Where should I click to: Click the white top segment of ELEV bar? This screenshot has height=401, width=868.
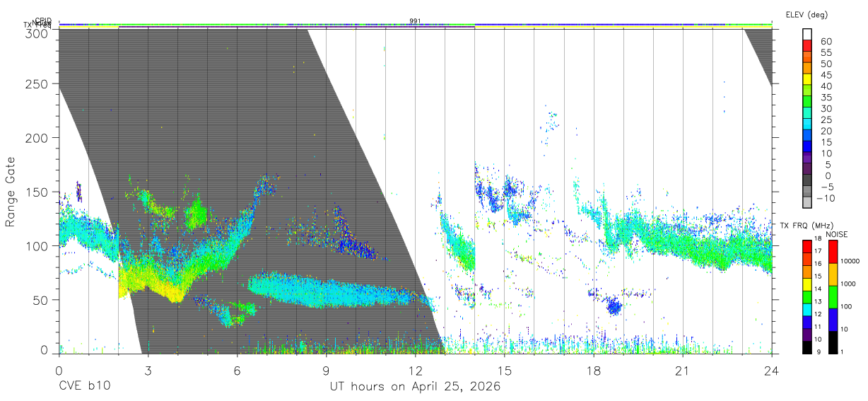(809, 34)
